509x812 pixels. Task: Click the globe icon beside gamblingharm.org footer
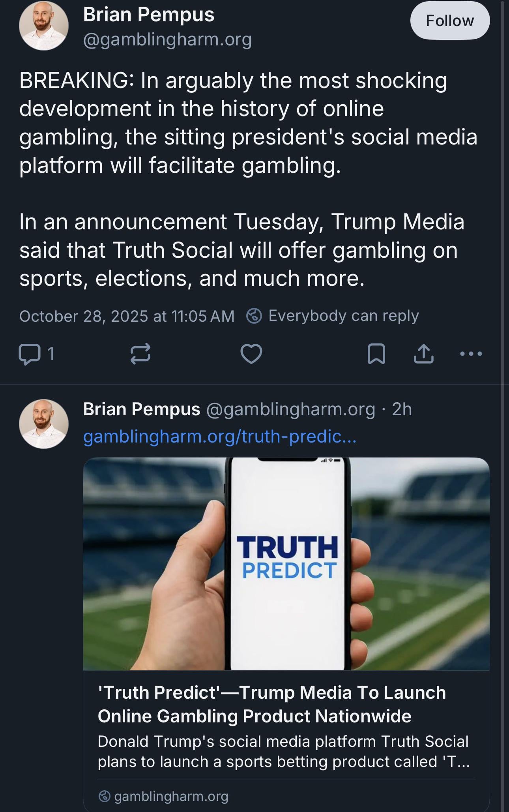[104, 796]
